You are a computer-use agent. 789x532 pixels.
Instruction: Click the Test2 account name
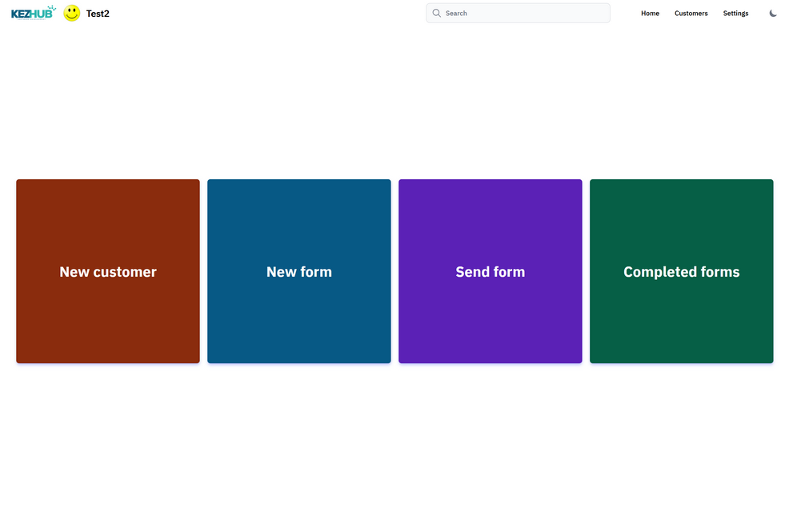(98, 14)
